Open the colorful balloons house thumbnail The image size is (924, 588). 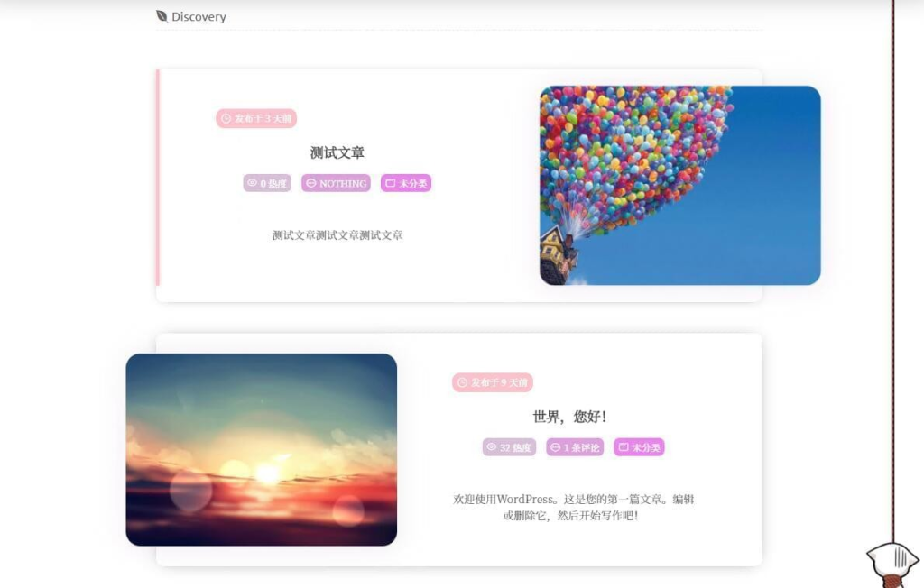679,186
